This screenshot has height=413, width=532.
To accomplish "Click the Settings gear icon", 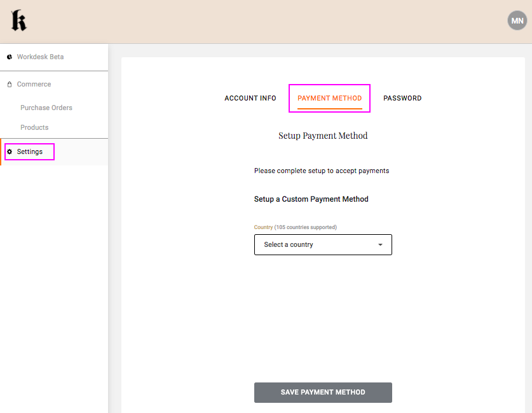I will (x=10, y=152).
